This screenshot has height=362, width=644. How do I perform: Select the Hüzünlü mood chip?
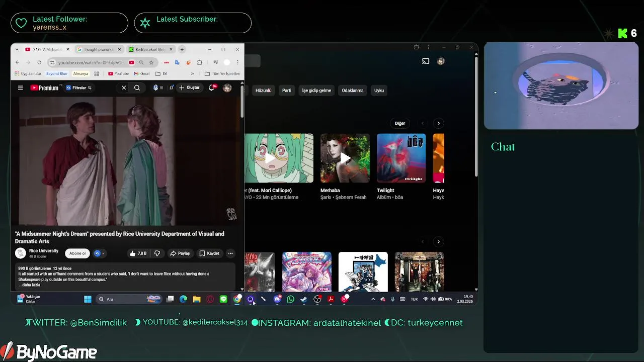[263, 90]
